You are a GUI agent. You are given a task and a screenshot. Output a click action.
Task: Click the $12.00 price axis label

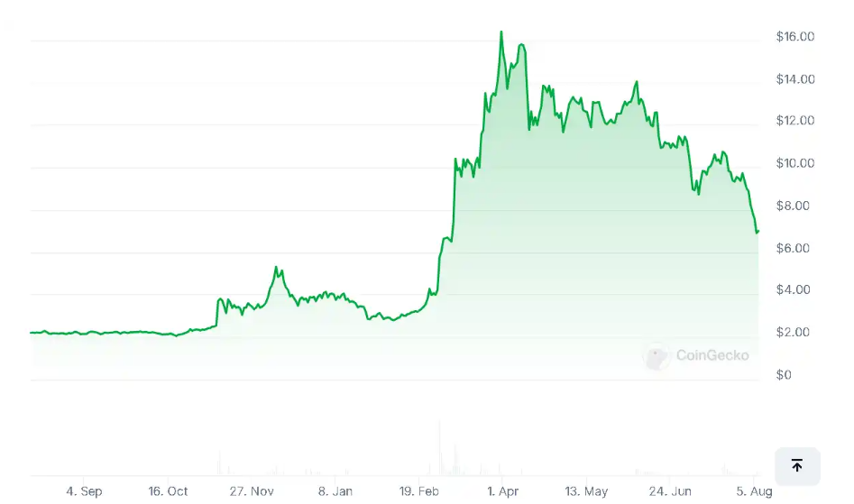pos(794,121)
